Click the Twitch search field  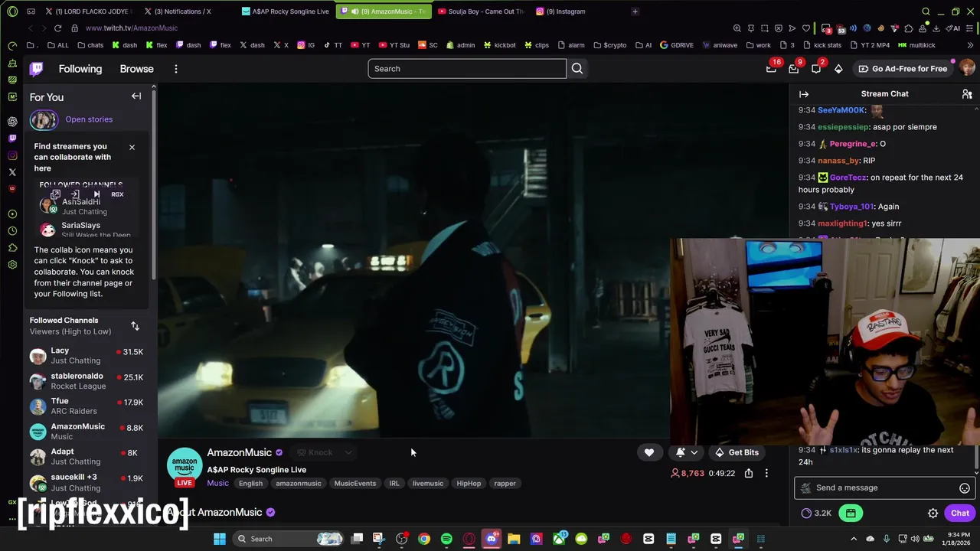coord(467,69)
